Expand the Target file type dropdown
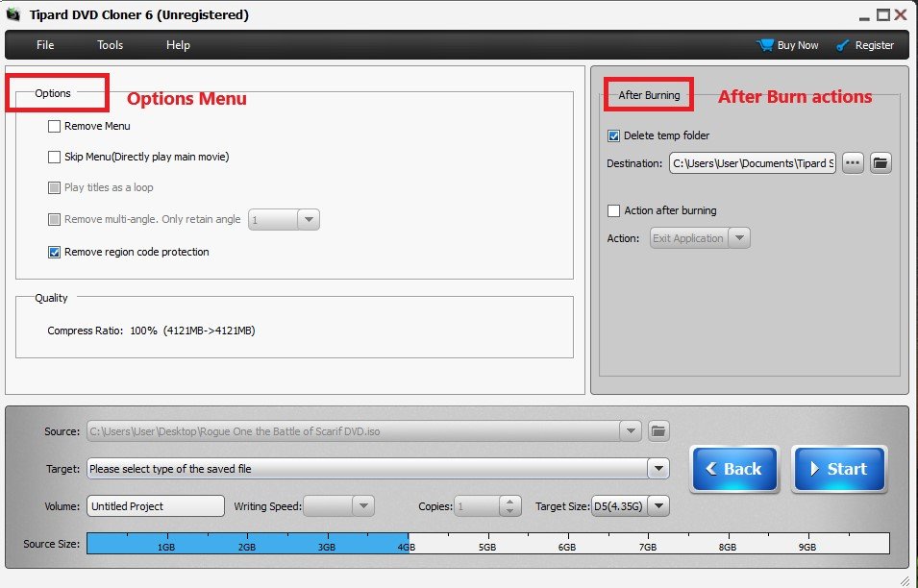The height and width of the screenshot is (588, 918). click(657, 469)
